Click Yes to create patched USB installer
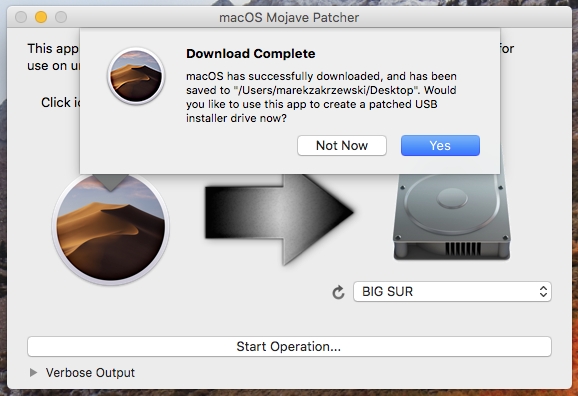Screen dimensions: 578x396 click(440, 146)
